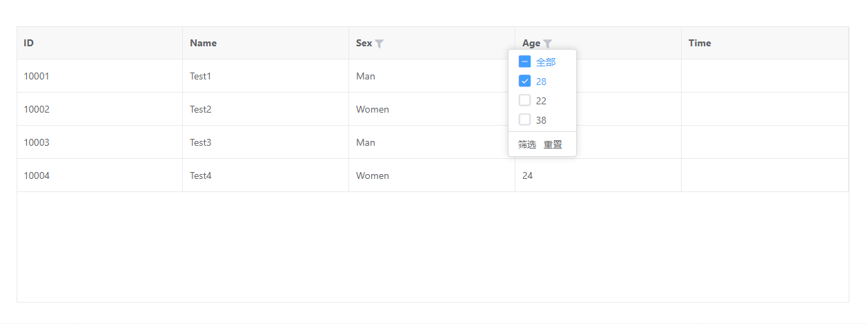Image resolution: width=868 pixels, height=324 pixels.
Task: Click the Test2 name cell
Action: pyautogui.click(x=201, y=109)
